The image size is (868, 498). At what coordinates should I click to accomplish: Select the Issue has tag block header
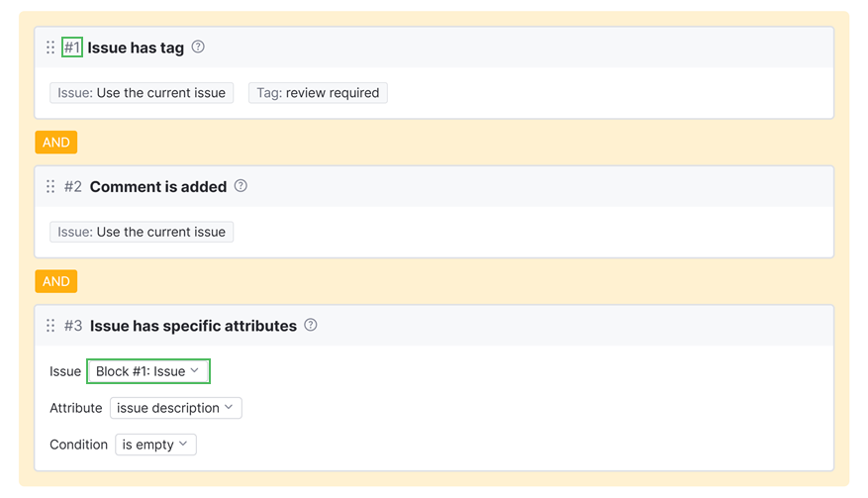[x=495, y=48]
